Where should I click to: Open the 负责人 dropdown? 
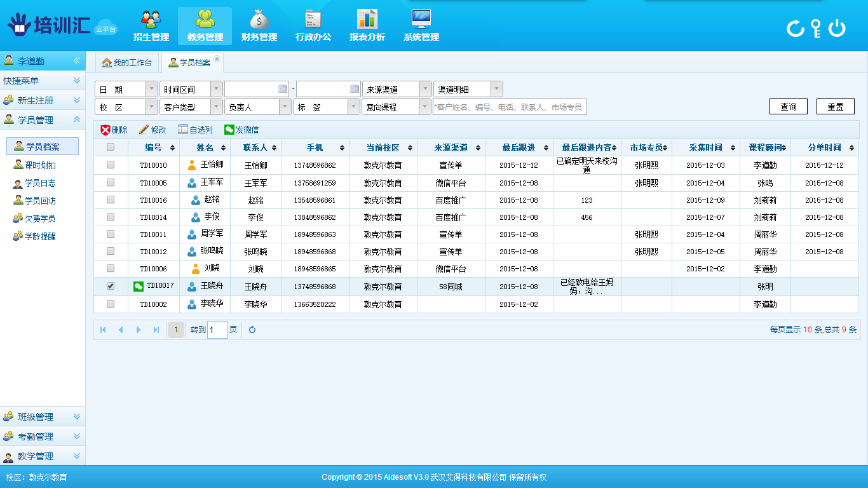(x=258, y=107)
